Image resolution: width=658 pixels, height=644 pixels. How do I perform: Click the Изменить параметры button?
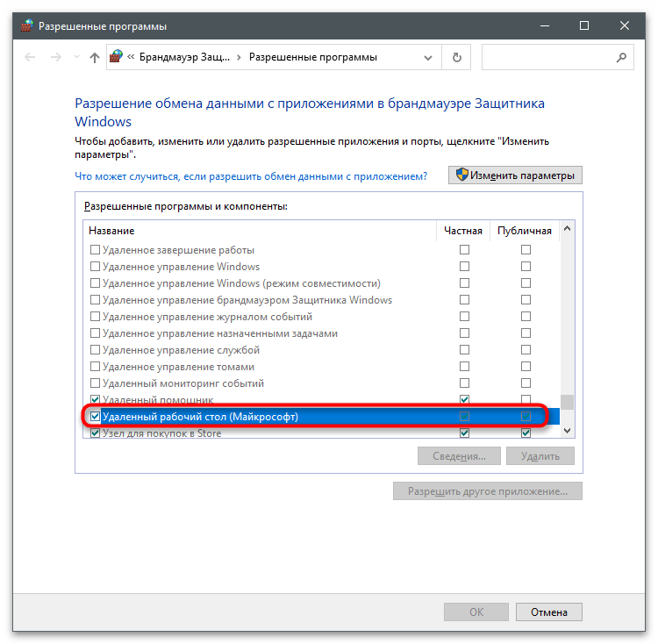point(515,175)
